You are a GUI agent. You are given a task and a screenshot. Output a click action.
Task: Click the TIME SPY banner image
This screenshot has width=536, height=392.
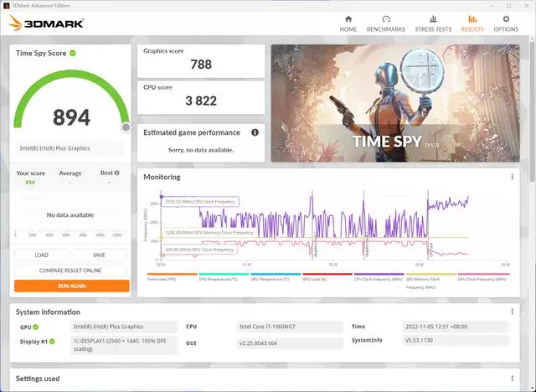395,103
